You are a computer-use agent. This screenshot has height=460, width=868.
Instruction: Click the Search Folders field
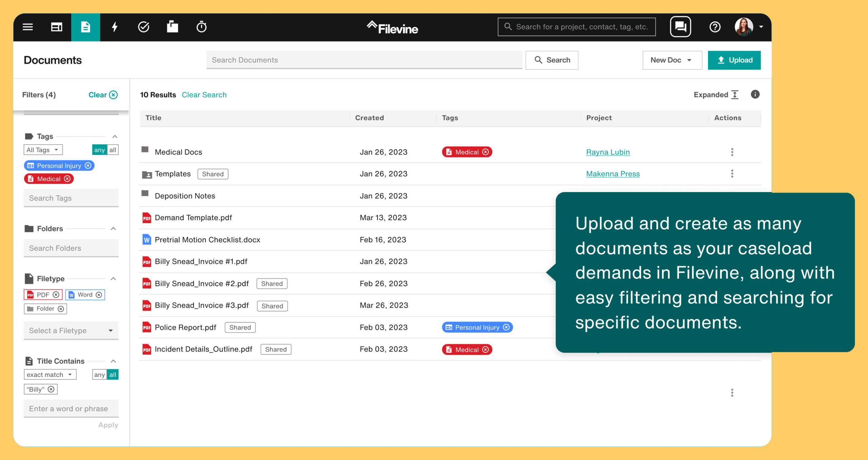(71, 248)
